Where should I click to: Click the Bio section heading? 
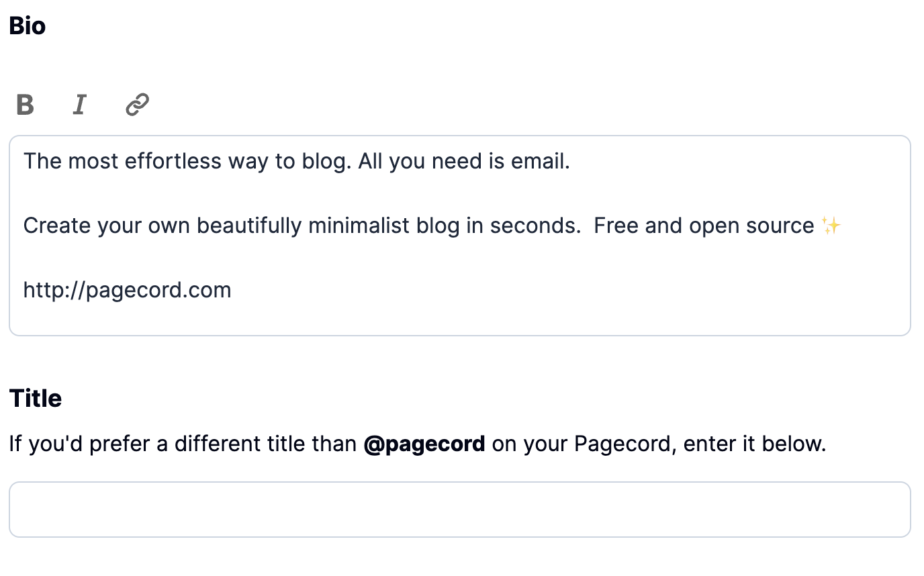(28, 27)
